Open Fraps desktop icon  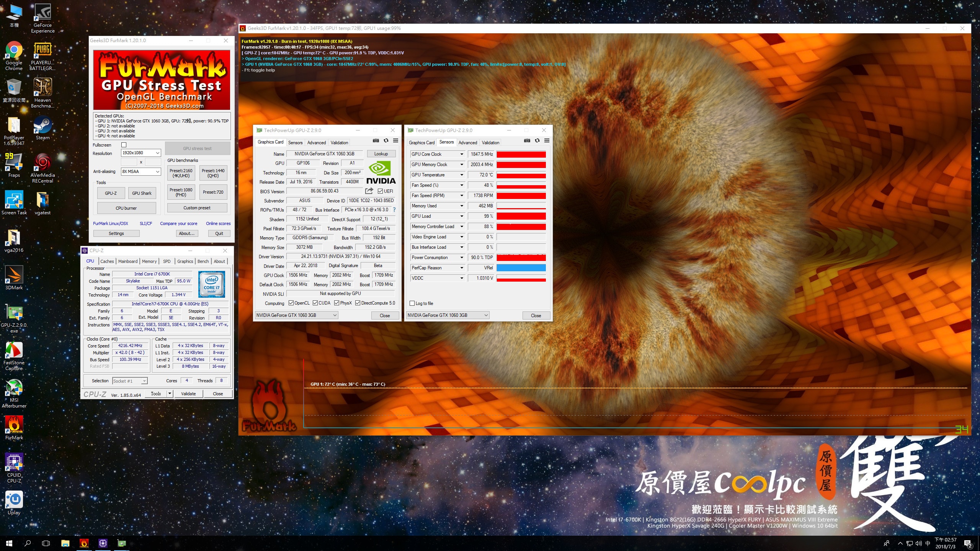tap(14, 165)
